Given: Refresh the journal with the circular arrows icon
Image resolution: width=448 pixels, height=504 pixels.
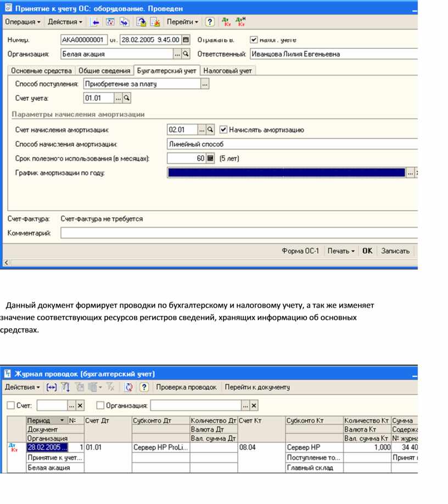Looking at the screenshot, I should [x=128, y=387].
